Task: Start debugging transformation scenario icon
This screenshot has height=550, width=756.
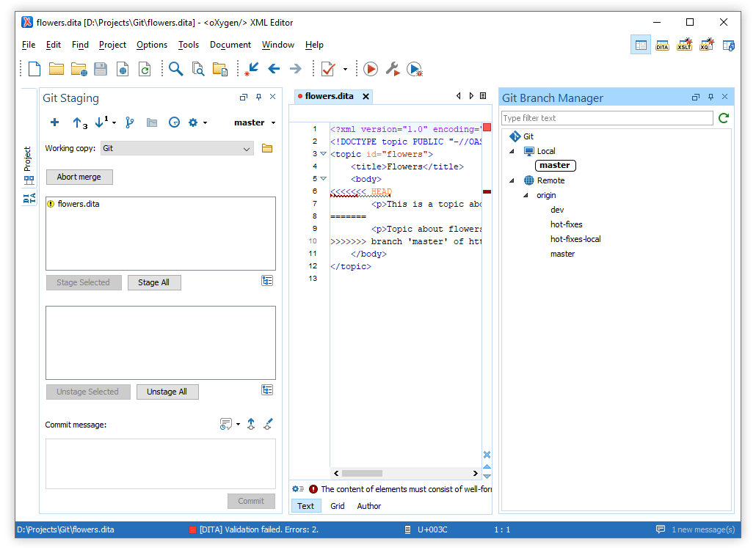Action: (415, 69)
